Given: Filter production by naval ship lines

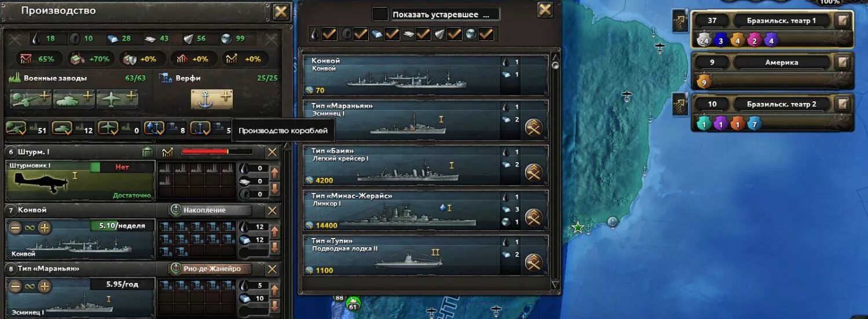Looking at the screenshot, I should tap(200, 128).
